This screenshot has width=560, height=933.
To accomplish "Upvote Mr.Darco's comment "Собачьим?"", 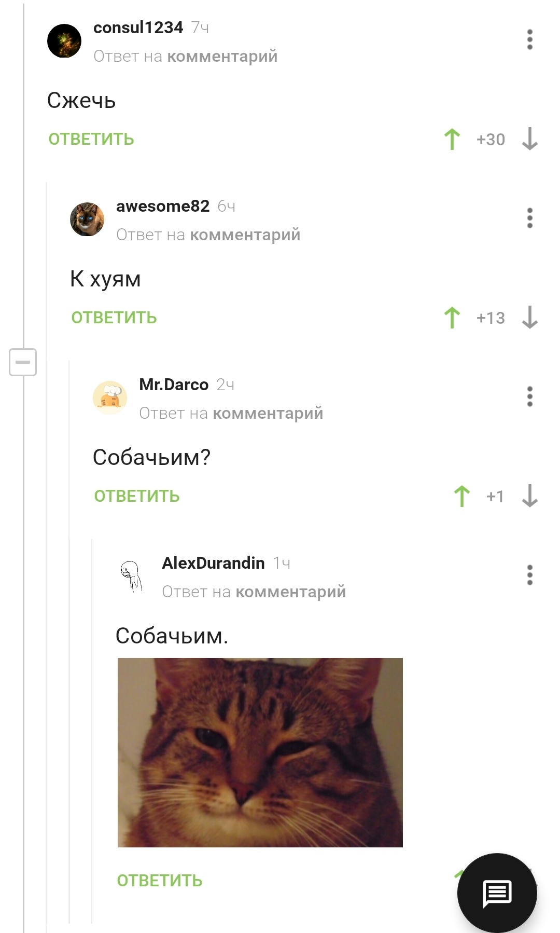I will (x=462, y=496).
